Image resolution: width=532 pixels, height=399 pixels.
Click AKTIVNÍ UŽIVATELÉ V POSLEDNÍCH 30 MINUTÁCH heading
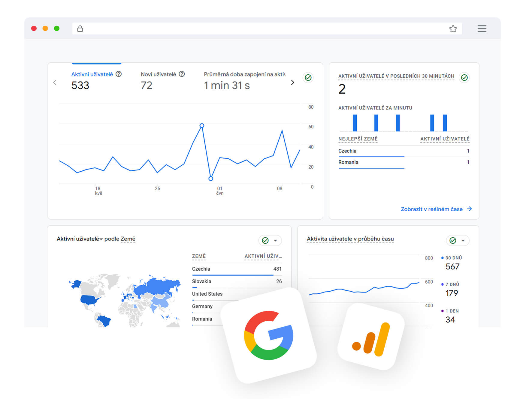(396, 76)
